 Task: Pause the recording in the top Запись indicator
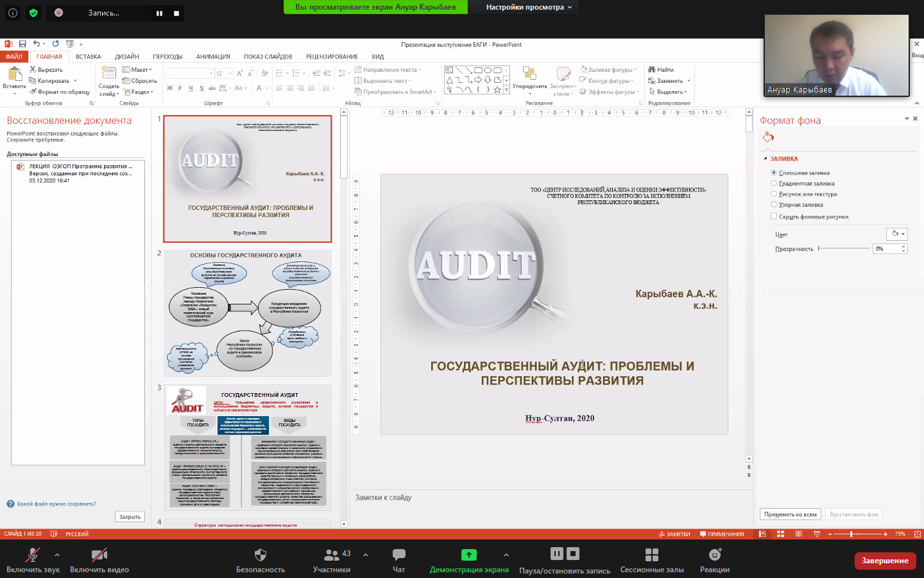point(159,13)
